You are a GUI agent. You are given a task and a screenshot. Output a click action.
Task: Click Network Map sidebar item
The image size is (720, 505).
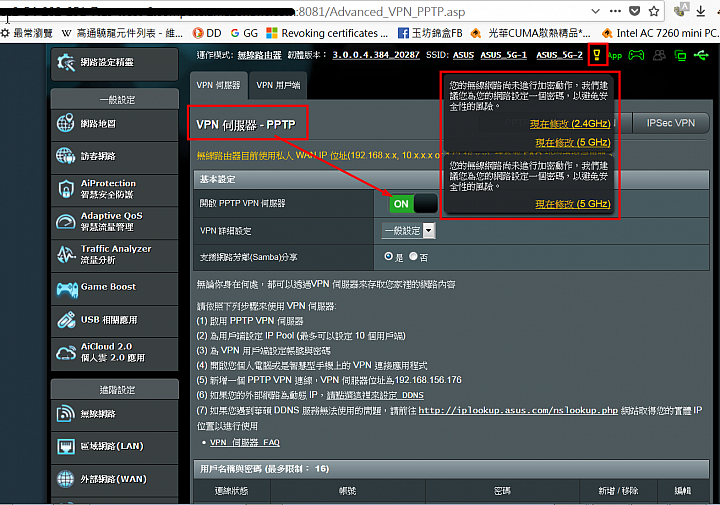click(x=115, y=123)
